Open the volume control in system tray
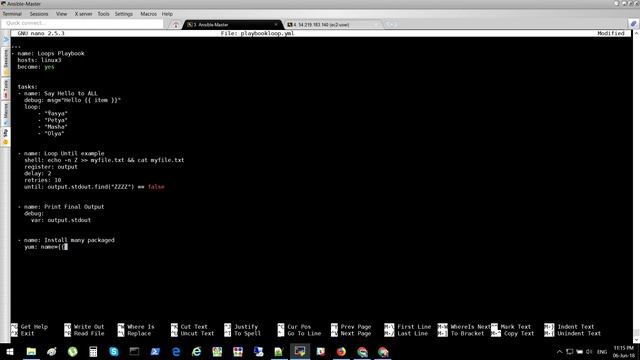 pos(589,352)
